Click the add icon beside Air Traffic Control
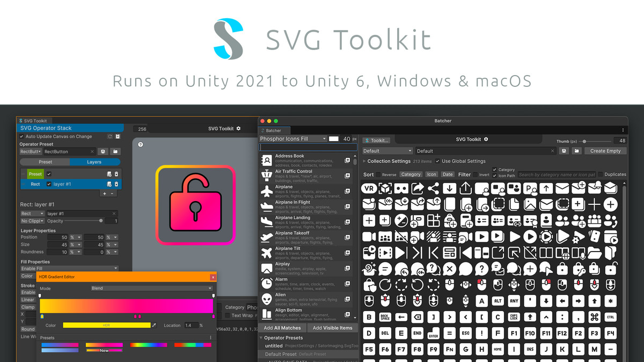This screenshot has height=362, width=644. [347, 176]
